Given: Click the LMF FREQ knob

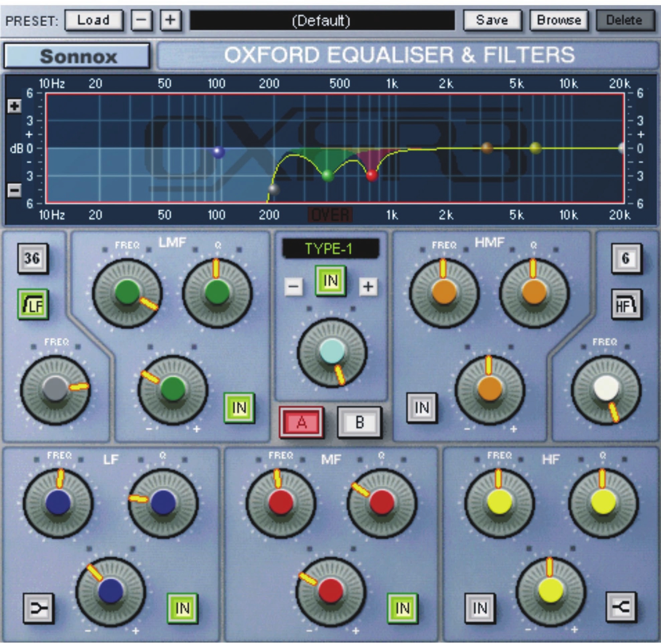Looking at the screenshot, I should pyautogui.click(x=127, y=293).
